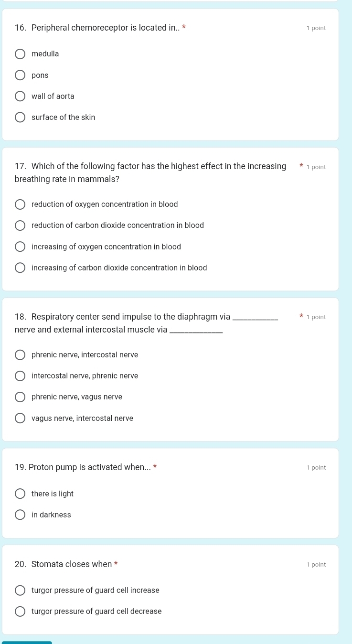Click the "1 point" label on question 20
This screenshot has width=352, height=644.
point(316,564)
